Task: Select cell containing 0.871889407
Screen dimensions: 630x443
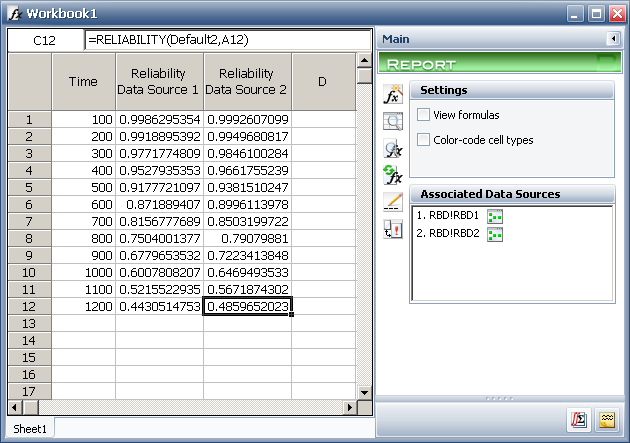Action: (160, 204)
